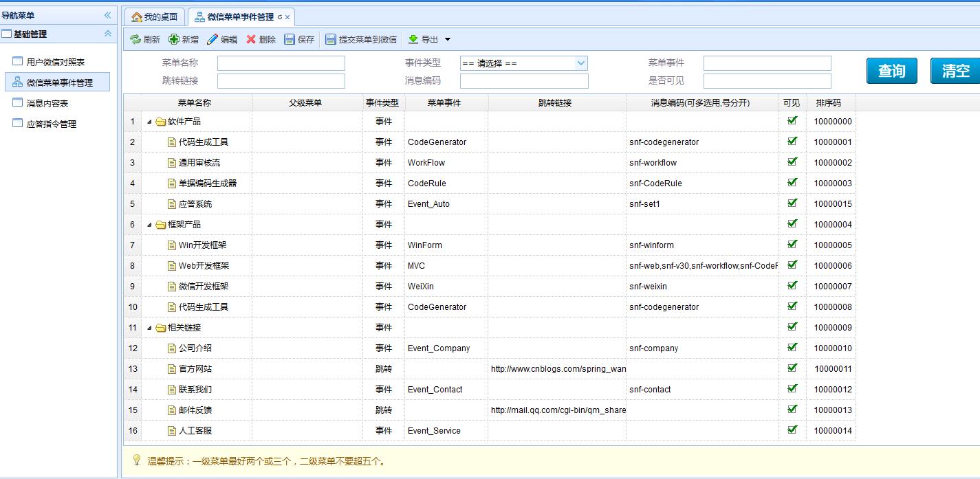Image resolution: width=980 pixels, height=479 pixels.
Task: Click the folder icon of 相关链接
Action: click(x=160, y=328)
